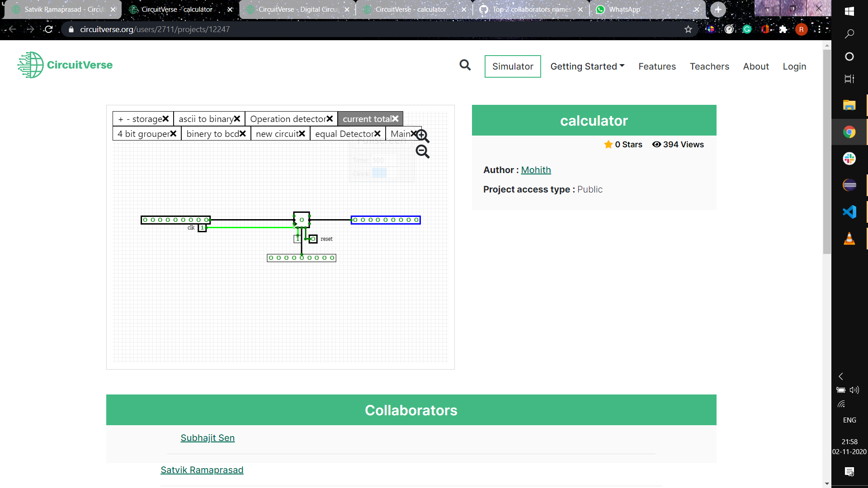
Task: Reload the page in the browser
Action: pyautogui.click(x=49, y=29)
